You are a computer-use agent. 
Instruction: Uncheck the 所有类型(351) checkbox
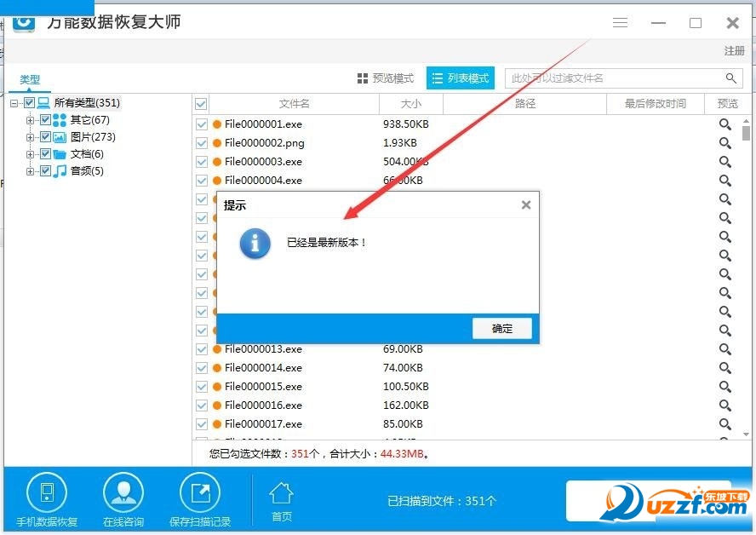(x=28, y=102)
